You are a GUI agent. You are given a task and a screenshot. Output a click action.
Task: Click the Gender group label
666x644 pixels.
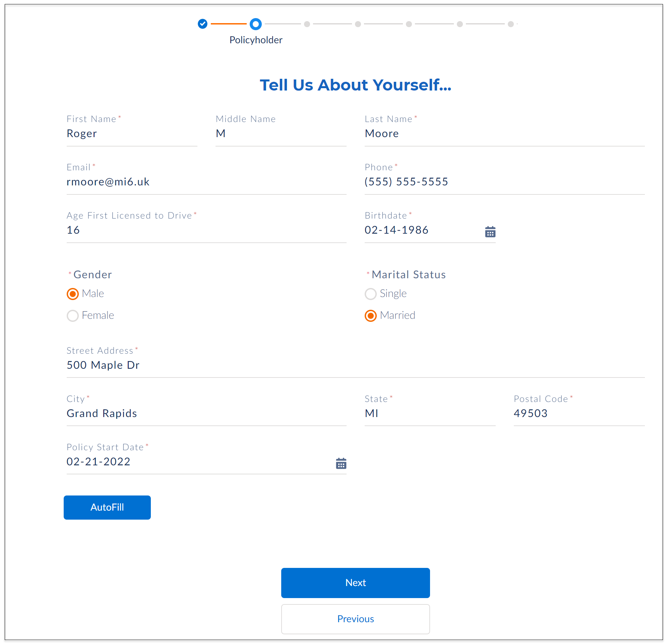point(93,275)
